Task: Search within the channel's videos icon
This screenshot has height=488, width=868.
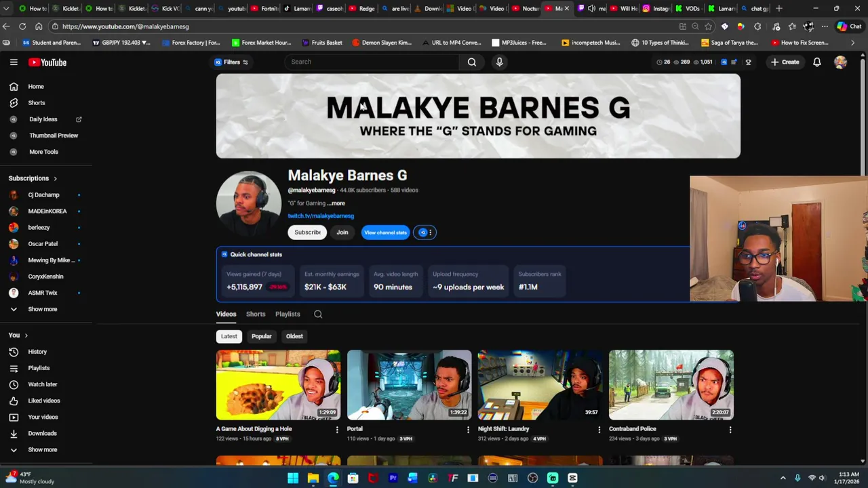Action: coord(318,314)
